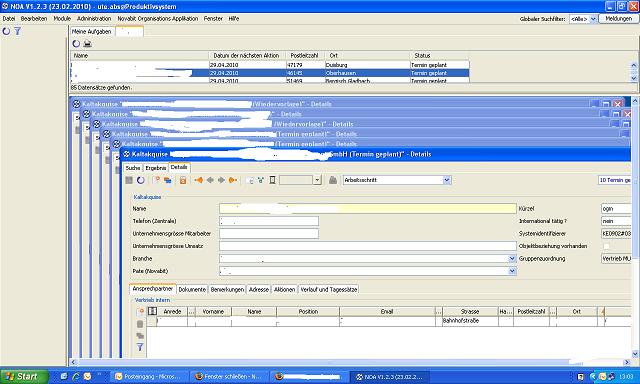Open the Globaler Suchfilter dropdown
This screenshot has width=640, height=384.
coord(593,19)
